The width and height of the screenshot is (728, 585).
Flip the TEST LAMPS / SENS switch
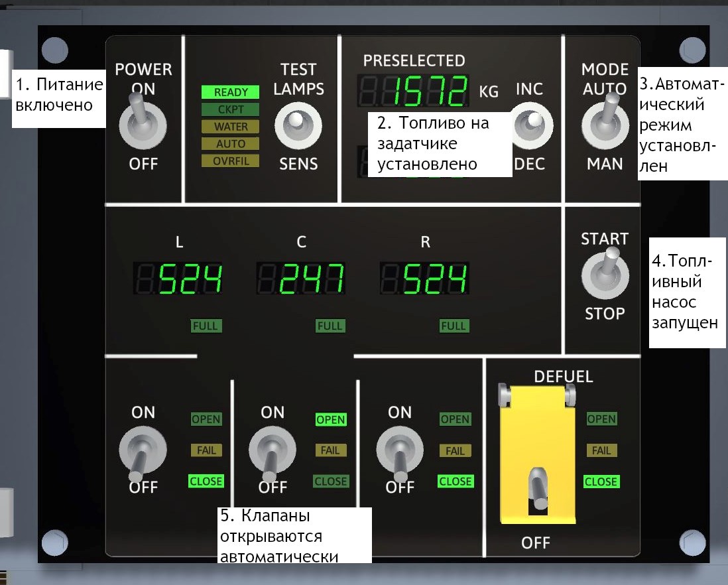point(298,126)
